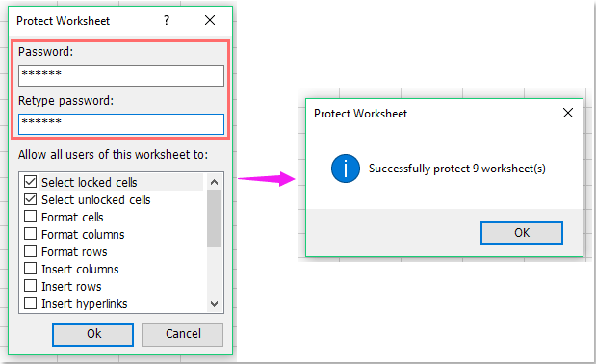Enable the Format cells checkbox
This screenshot has width=596, height=364.
tap(31, 217)
